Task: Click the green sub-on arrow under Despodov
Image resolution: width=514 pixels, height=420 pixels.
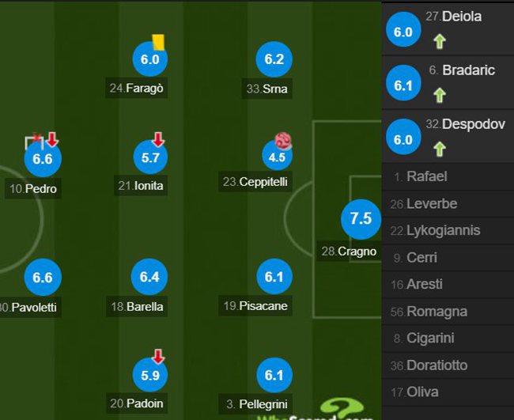Action: point(440,149)
